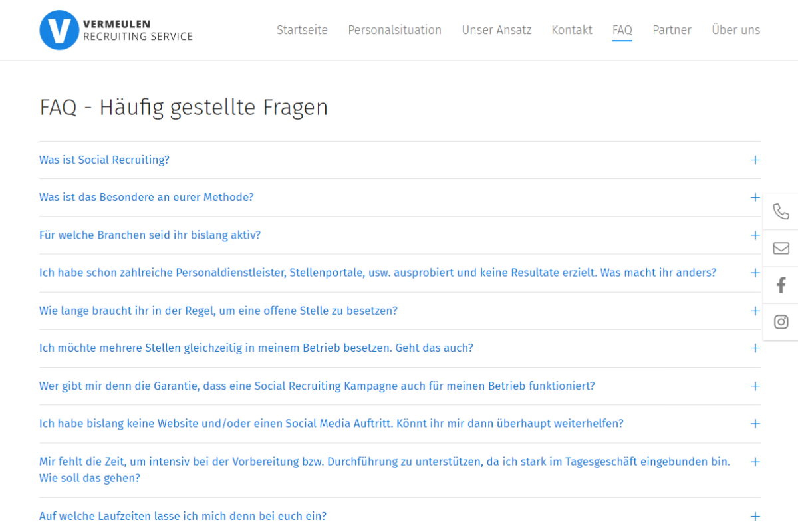Open the Facebook icon link
The image size is (798, 532).
(x=781, y=285)
